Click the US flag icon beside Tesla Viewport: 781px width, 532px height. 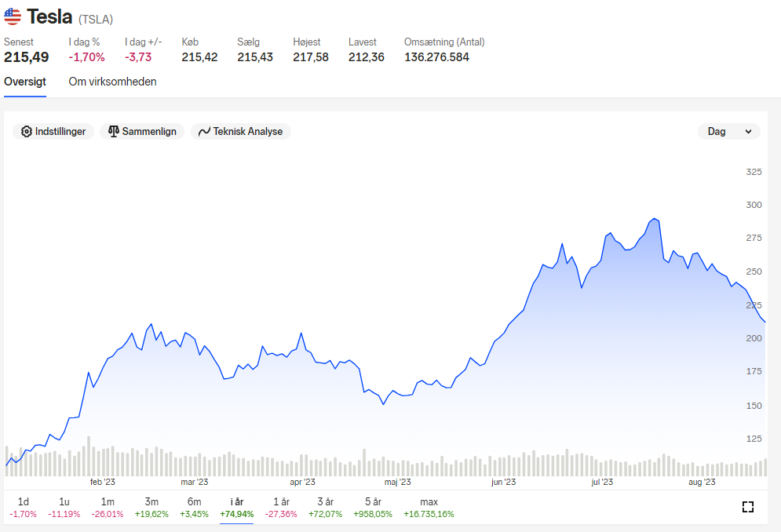[13, 16]
